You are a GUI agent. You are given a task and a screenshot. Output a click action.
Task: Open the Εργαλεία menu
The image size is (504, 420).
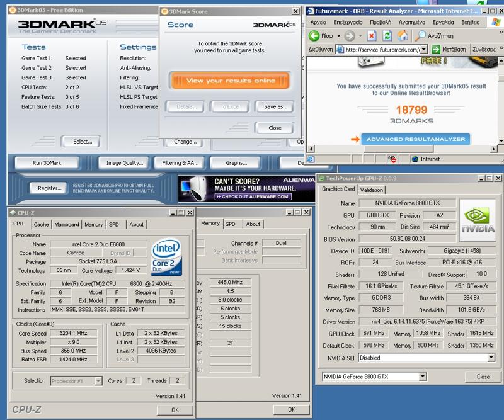(443, 22)
